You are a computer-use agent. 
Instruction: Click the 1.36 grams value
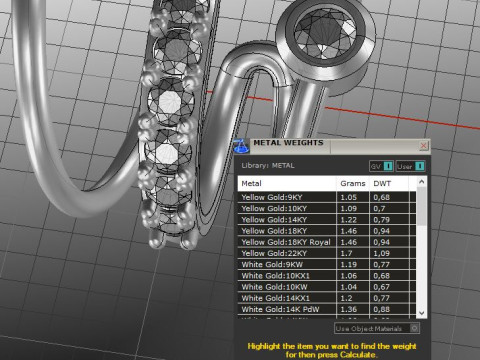click(348, 309)
